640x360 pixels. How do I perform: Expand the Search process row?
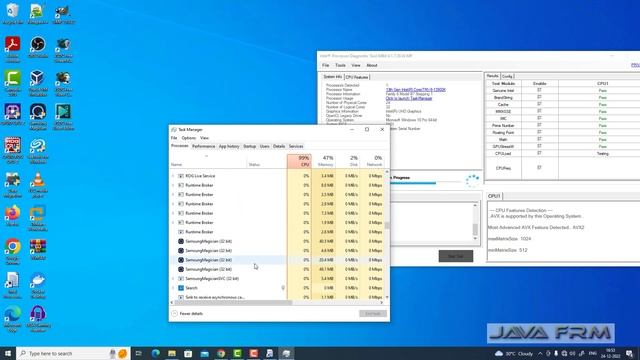pos(173,288)
